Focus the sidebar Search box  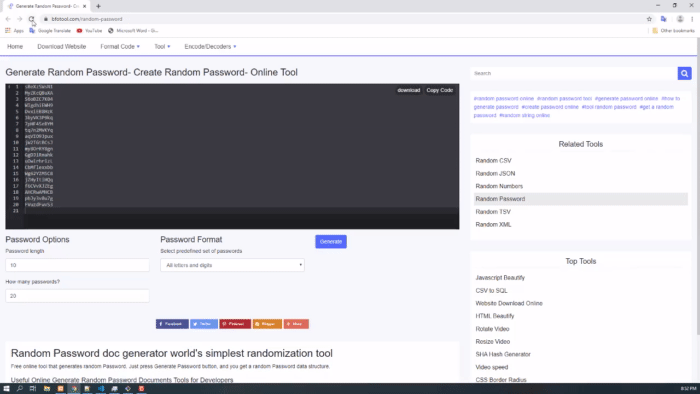pyautogui.click(x=574, y=73)
